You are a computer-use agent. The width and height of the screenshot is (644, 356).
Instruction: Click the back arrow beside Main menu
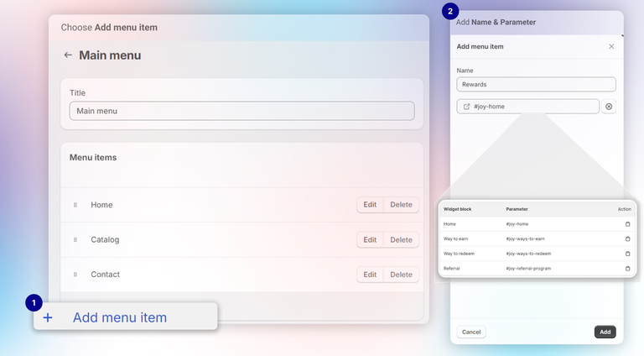(68, 55)
